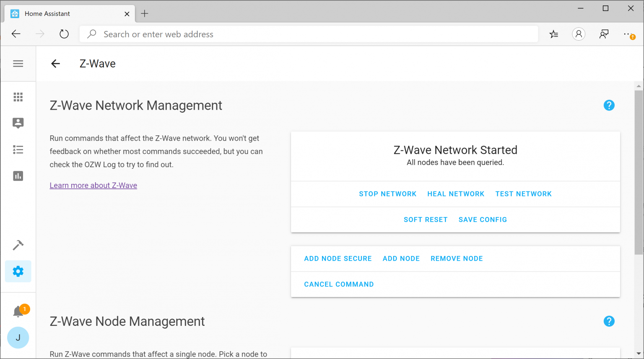Open the user profile avatar J
The height and width of the screenshot is (359, 644).
pyautogui.click(x=18, y=338)
